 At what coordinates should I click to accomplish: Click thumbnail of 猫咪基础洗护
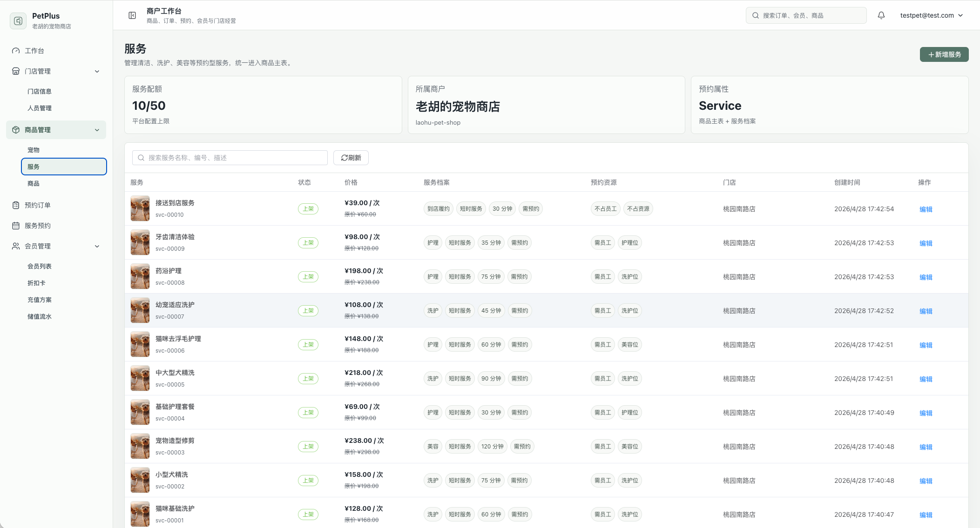point(140,514)
